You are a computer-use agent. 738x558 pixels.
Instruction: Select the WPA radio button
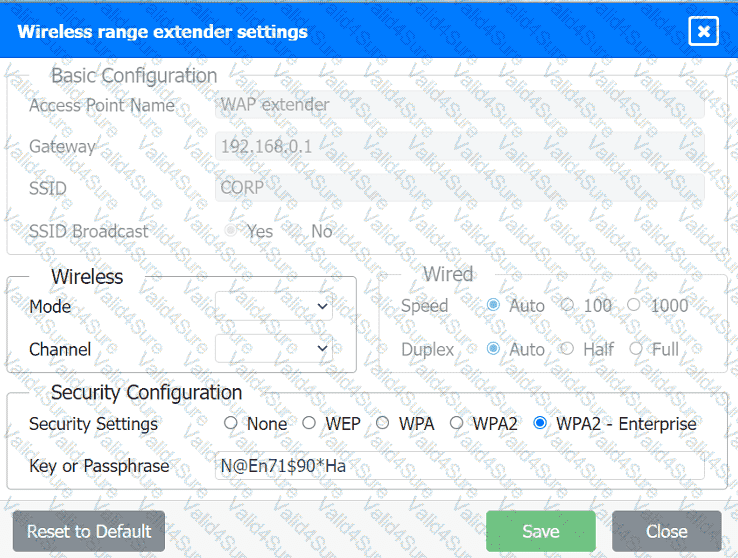(x=382, y=423)
